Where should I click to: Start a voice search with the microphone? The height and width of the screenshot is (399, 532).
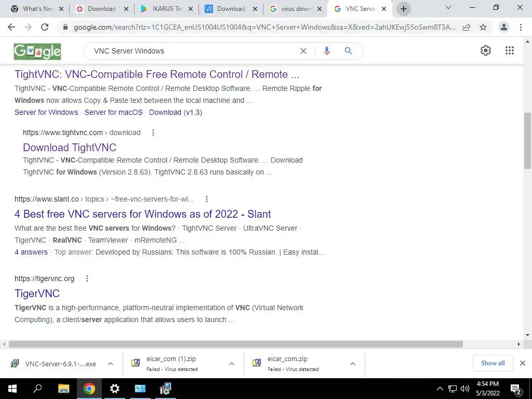pyautogui.click(x=327, y=51)
